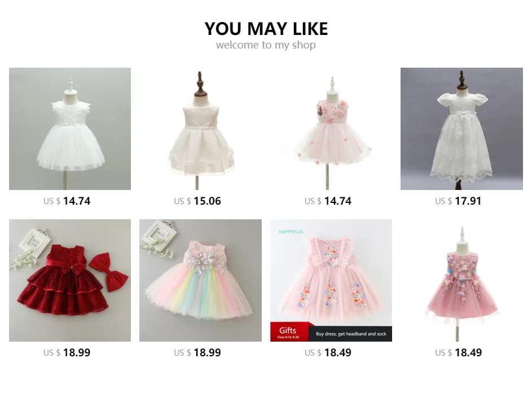Open the long white puff-sleeve christening gown
Image resolution: width=532 pixels, height=398 pixels.
[461, 129]
